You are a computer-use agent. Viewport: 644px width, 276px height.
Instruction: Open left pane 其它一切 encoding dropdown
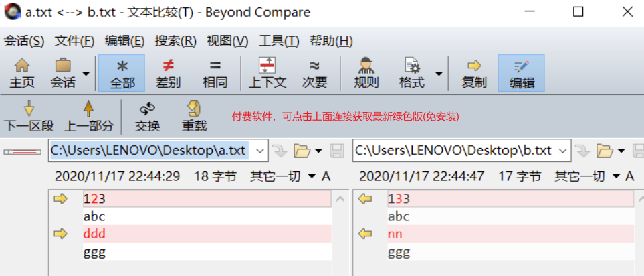pos(284,176)
